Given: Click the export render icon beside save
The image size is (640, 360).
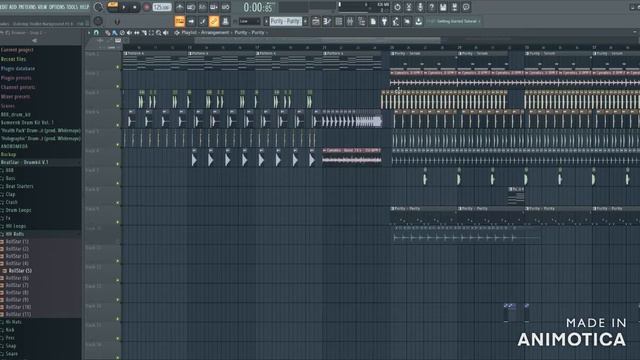Looking at the screenshot, I should [x=454, y=7].
